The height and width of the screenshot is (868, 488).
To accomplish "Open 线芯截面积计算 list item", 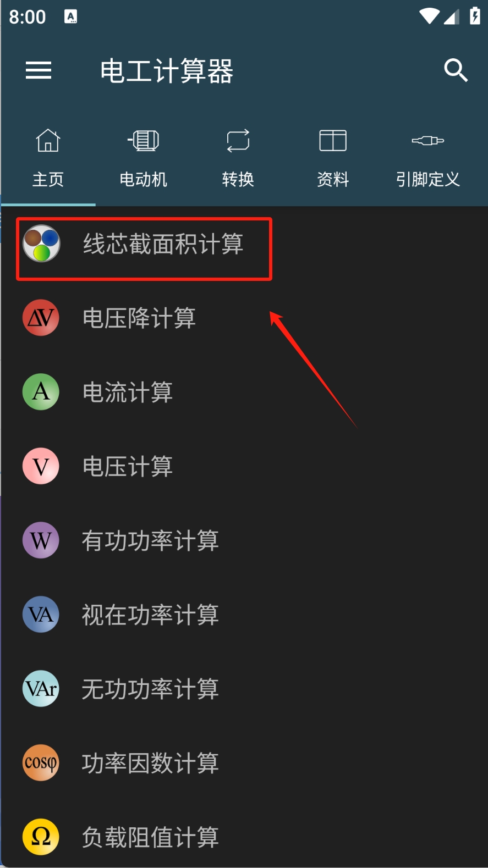I will (x=244, y=244).
